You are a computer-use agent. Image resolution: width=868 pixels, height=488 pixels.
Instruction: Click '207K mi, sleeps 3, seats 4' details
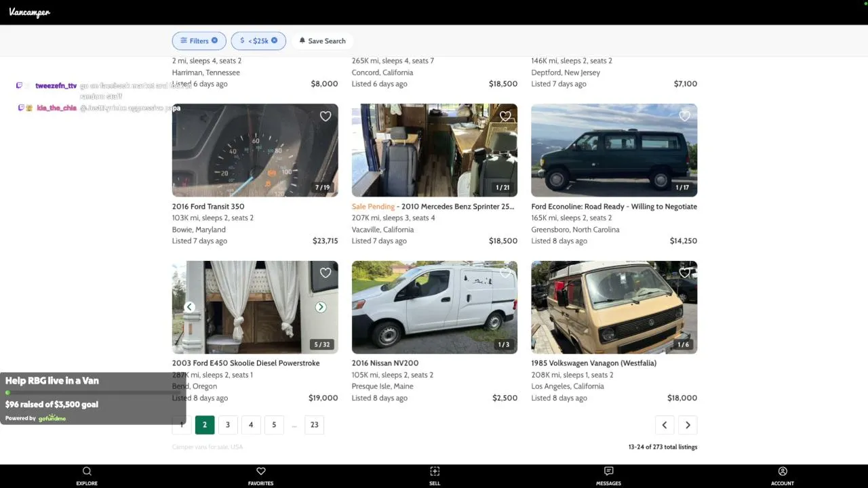pyautogui.click(x=393, y=218)
